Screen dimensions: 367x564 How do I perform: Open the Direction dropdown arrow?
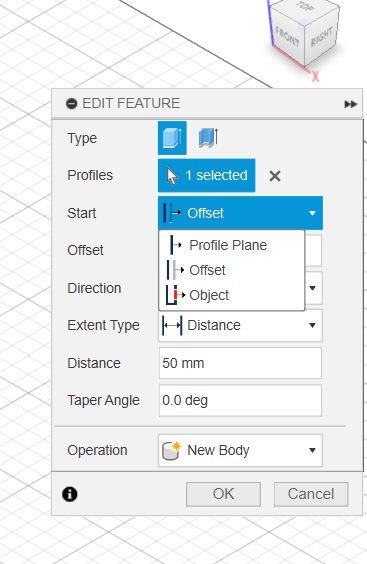point(312,288)
